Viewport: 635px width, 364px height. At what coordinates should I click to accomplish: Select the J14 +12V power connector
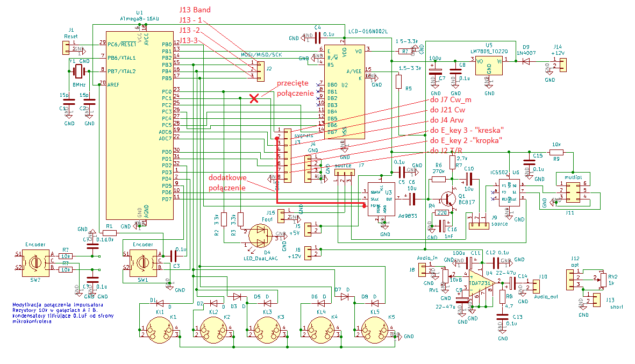(x=562, y=65)
